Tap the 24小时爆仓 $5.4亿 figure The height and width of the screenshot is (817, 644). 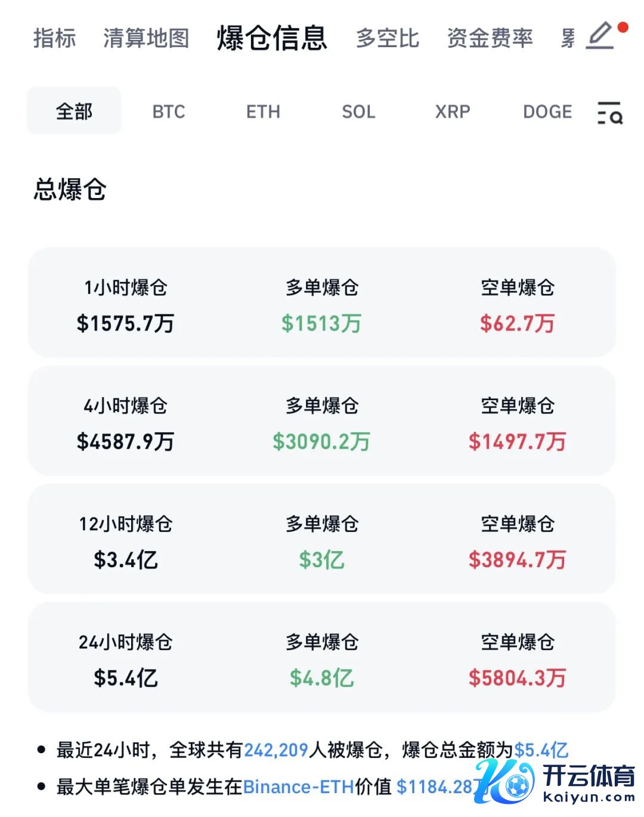126,678
